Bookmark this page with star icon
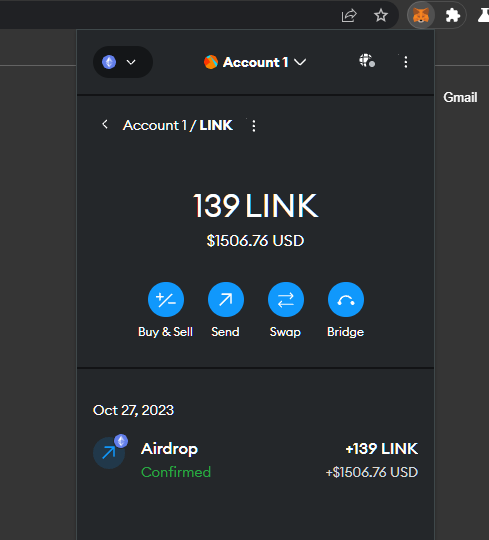 pos(381,15)
